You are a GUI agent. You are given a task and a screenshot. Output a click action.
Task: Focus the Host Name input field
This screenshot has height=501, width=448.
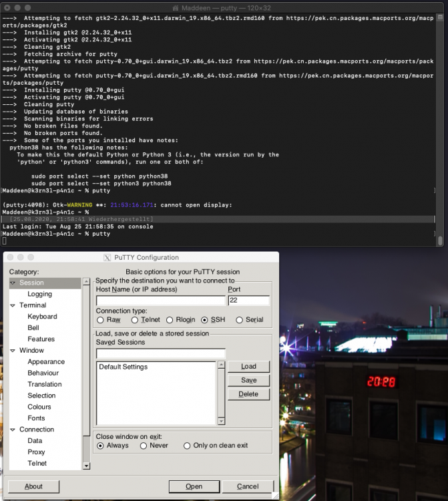point(161,301)
